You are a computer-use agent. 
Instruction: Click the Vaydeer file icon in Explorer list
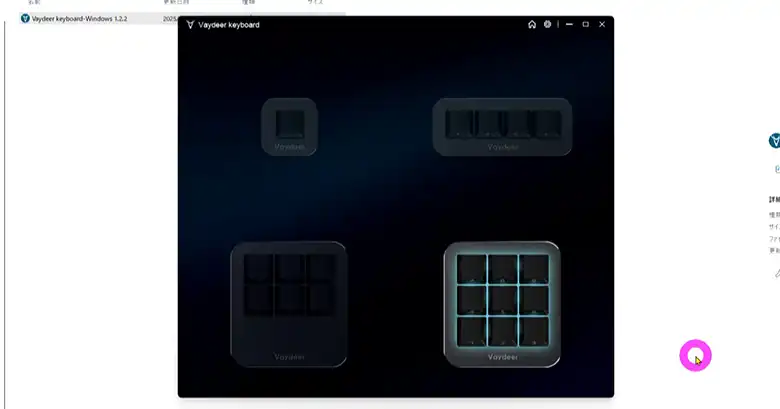tap(25, 18)
